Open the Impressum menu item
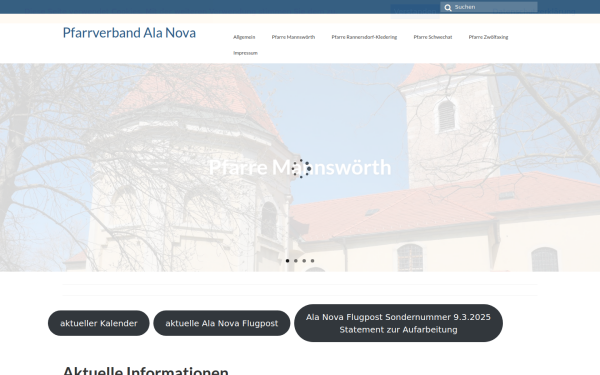This screenshot has height=375, width=600. (x=245, y=53)
